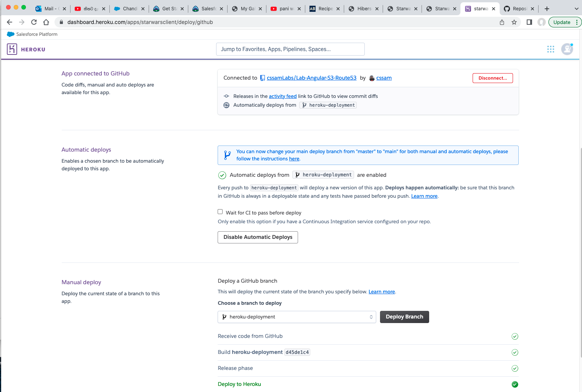Click the Salesforce Platform cloud icon

[x=11, y=34]
